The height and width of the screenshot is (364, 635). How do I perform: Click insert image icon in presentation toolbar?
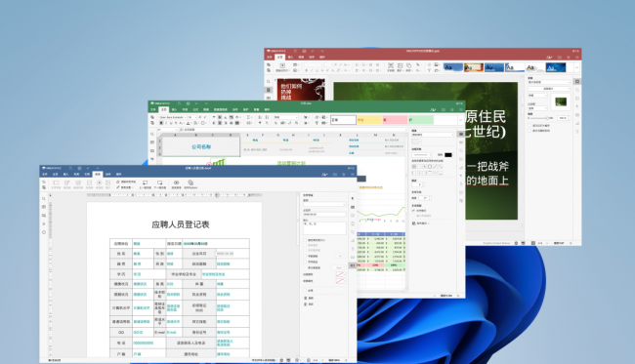pos(400,66)
